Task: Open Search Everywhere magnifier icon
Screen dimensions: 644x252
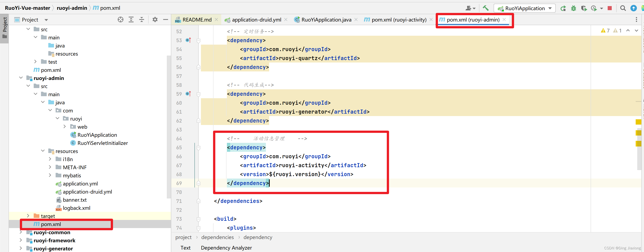Action: (x=623, y=8)
